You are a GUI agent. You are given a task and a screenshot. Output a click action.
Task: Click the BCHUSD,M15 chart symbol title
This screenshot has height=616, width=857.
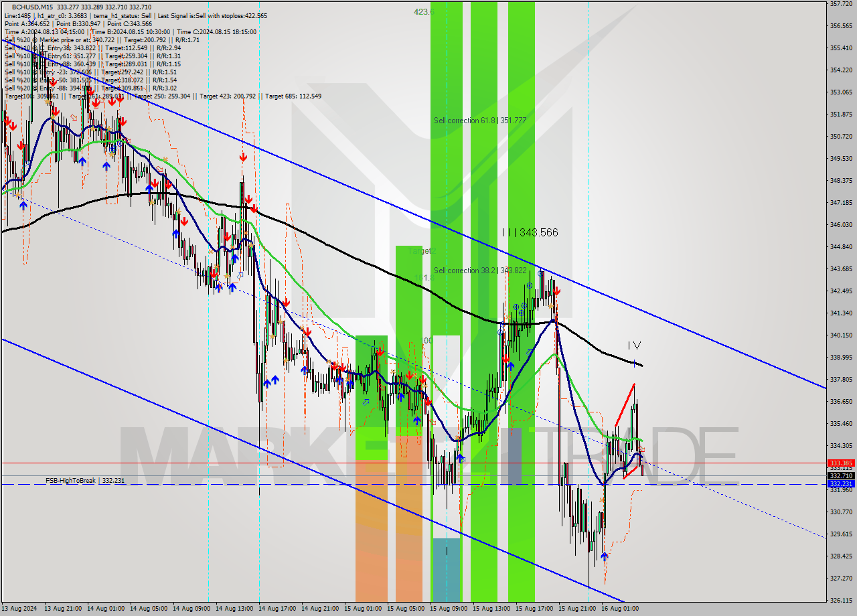(x=31, y=7)
